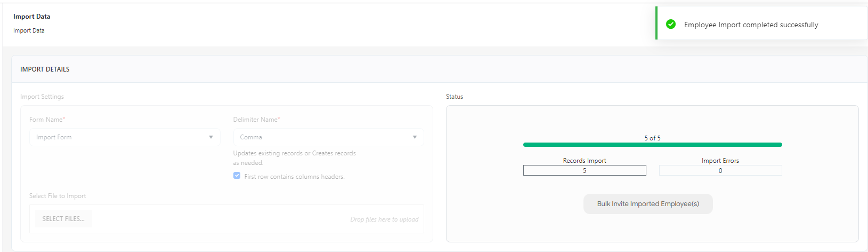Select the 'Import Form' combo box field
The image size is (868, 252).
[x=117, y=137]
